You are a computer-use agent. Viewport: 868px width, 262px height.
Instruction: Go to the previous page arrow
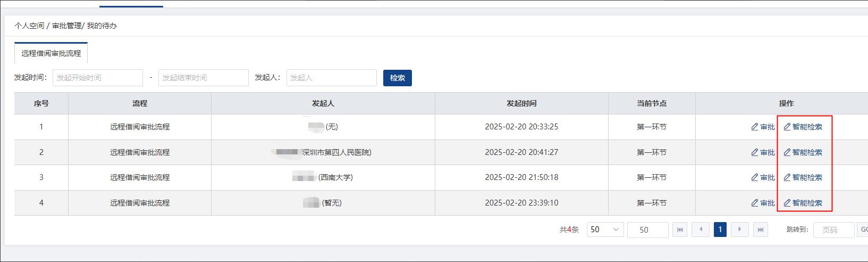point(701,230)
